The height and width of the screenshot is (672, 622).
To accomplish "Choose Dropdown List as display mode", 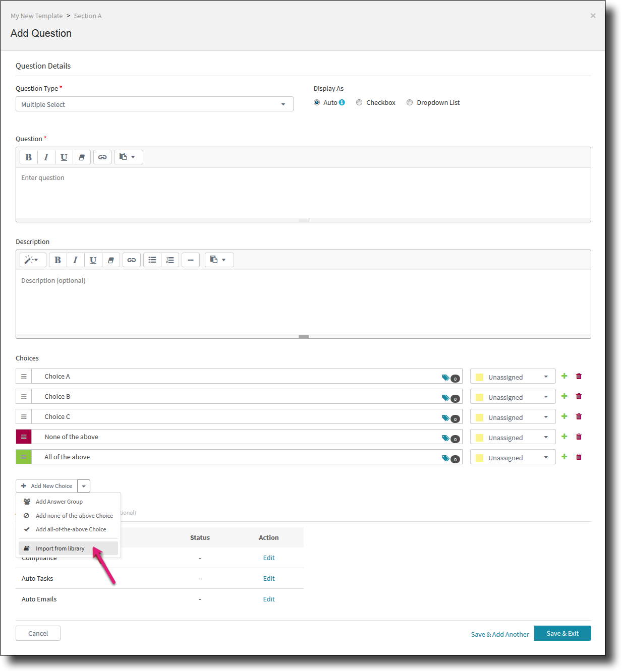I will 410,102.
